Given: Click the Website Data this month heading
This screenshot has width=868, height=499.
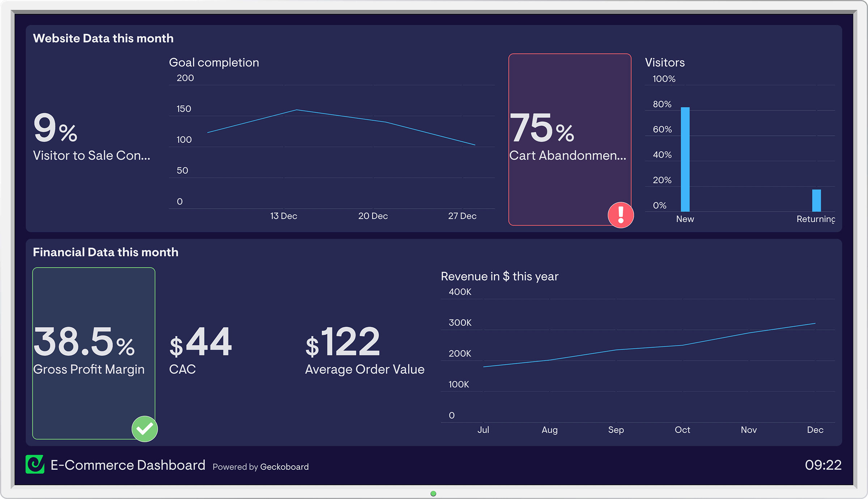Looking at the screenshot, I should [x=103, y=38].
